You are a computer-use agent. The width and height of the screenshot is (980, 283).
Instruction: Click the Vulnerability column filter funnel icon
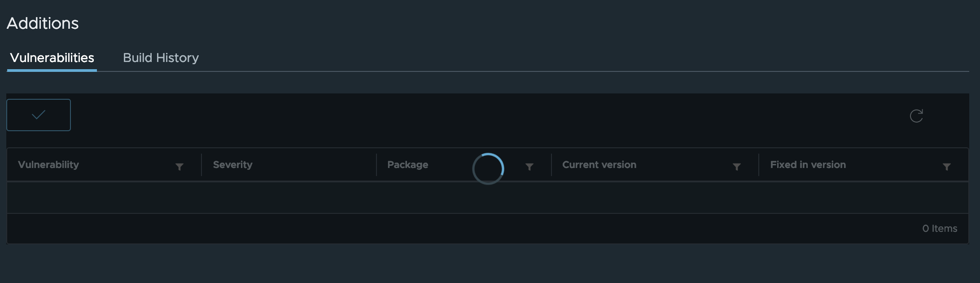(x=179, y=166)
